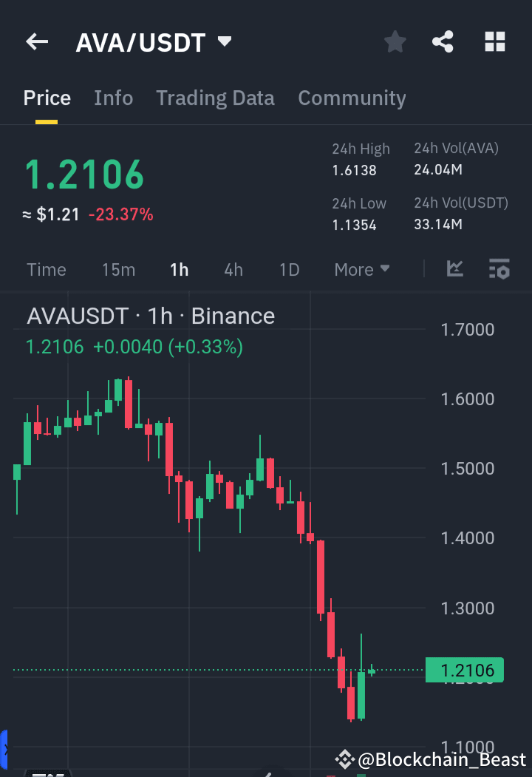Click the Binance diamond logo in the watermark
This screenshot has height=777, width=532.
344,759
